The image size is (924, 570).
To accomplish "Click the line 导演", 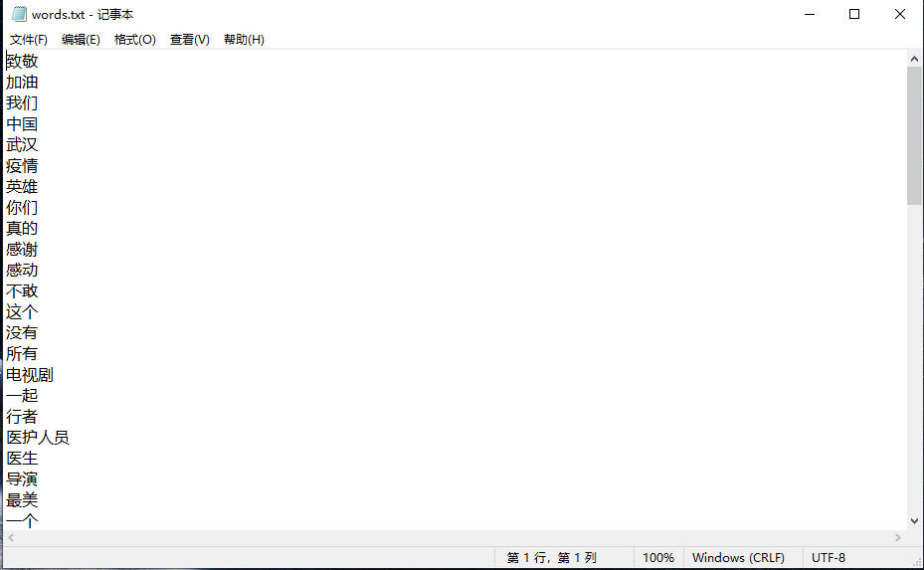I will click(x=22, y=479).
